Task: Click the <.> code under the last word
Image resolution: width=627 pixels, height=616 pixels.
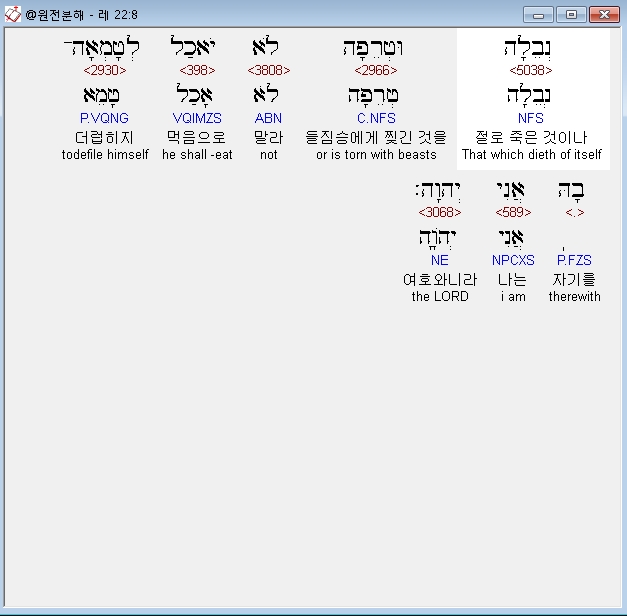Action: click(x=575, y=212)
